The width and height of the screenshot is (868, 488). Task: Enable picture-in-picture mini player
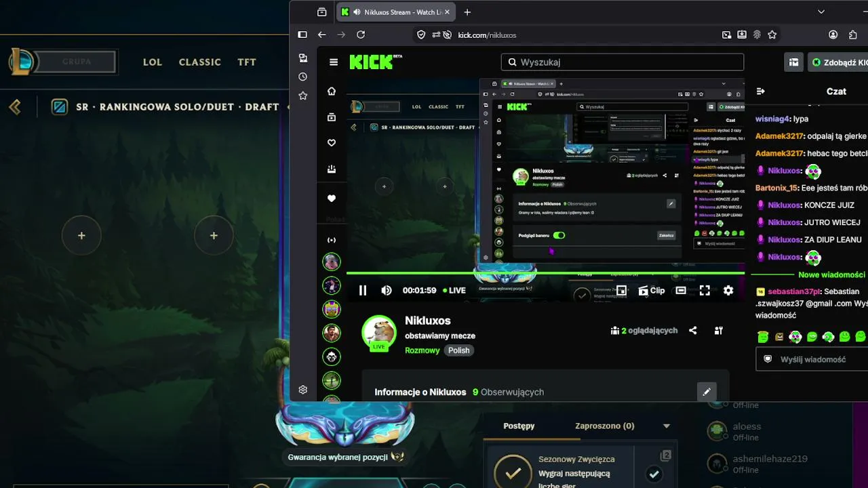[x=621, y=290]
